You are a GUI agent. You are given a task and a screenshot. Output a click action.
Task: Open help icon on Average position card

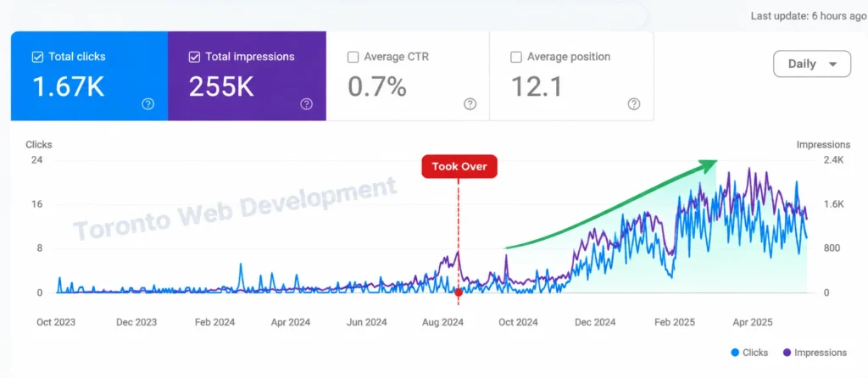click(634, 103)
